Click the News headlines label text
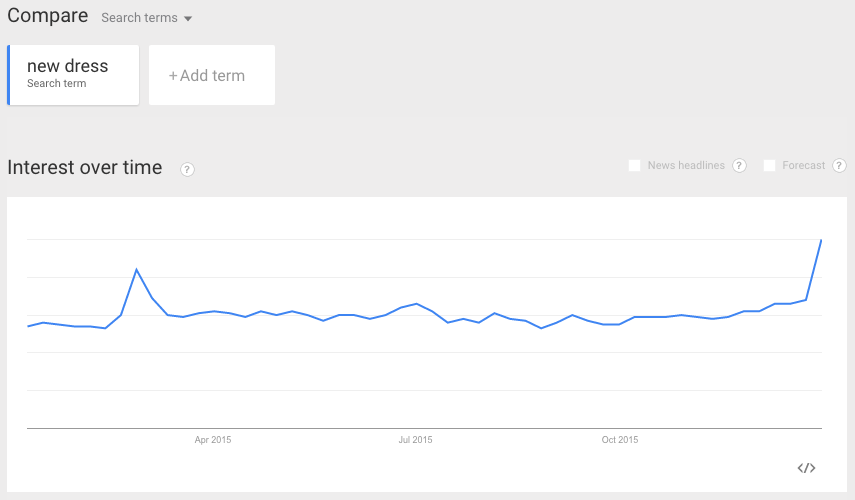The image size is (855, 500). [x=686, y=165]
